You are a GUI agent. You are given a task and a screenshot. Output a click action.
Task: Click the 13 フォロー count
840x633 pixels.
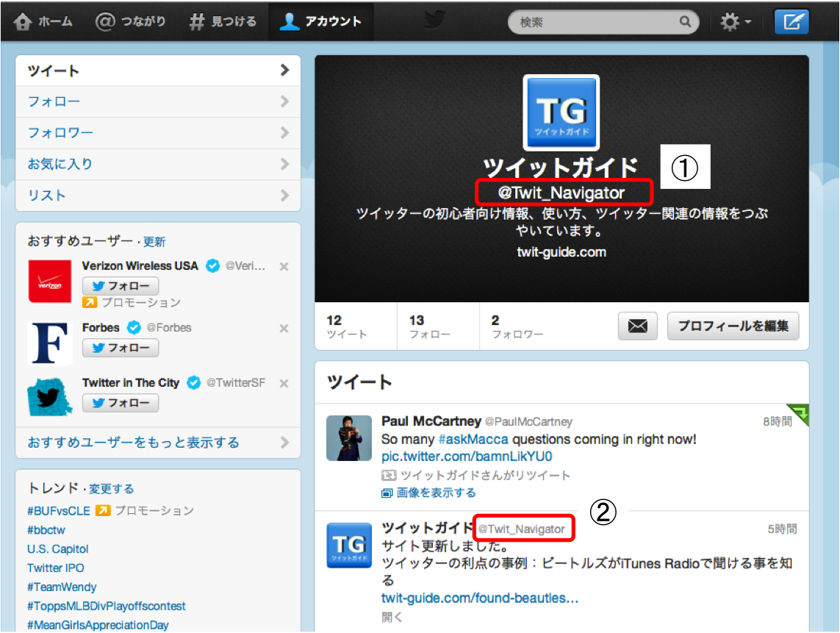[430, 326]
